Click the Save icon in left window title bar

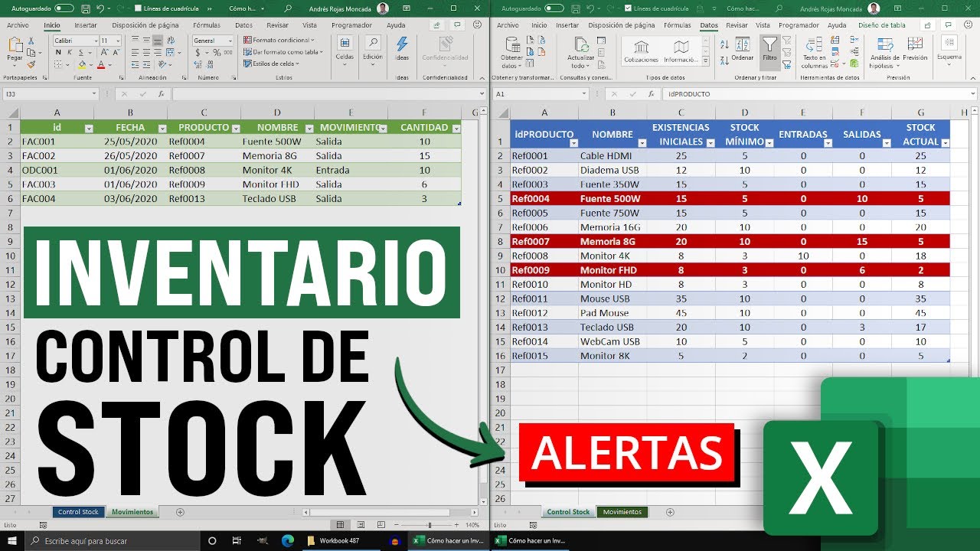pyautogui.click(x=84, y=8)
